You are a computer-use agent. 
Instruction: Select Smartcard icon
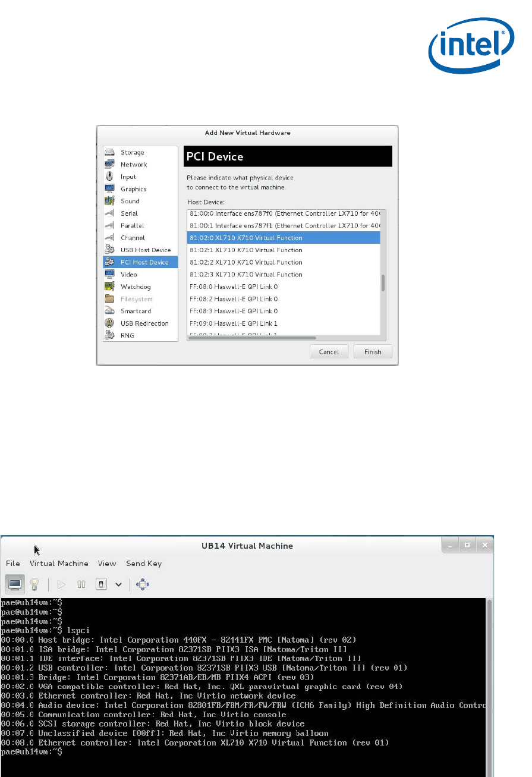tap(109, 311)
